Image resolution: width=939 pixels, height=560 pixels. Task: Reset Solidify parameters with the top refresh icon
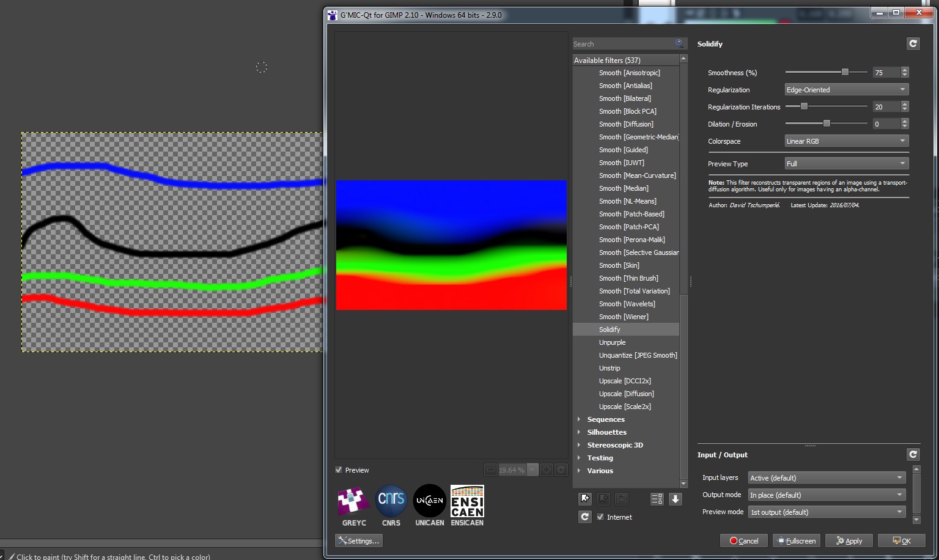pos(913,43)
